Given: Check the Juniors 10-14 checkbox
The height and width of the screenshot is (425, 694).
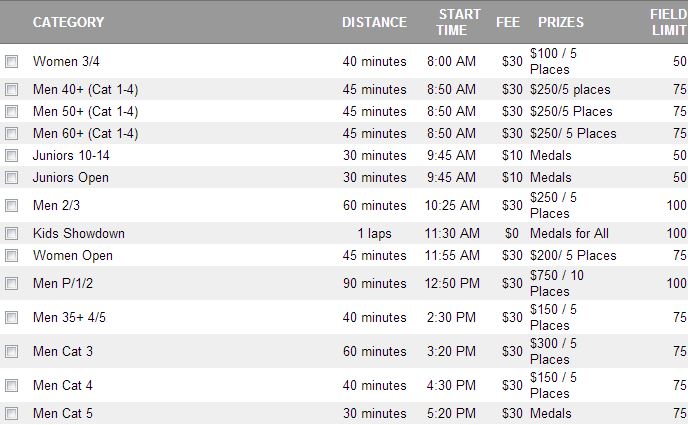Looking at the screenshot, I should pos(12,156).
